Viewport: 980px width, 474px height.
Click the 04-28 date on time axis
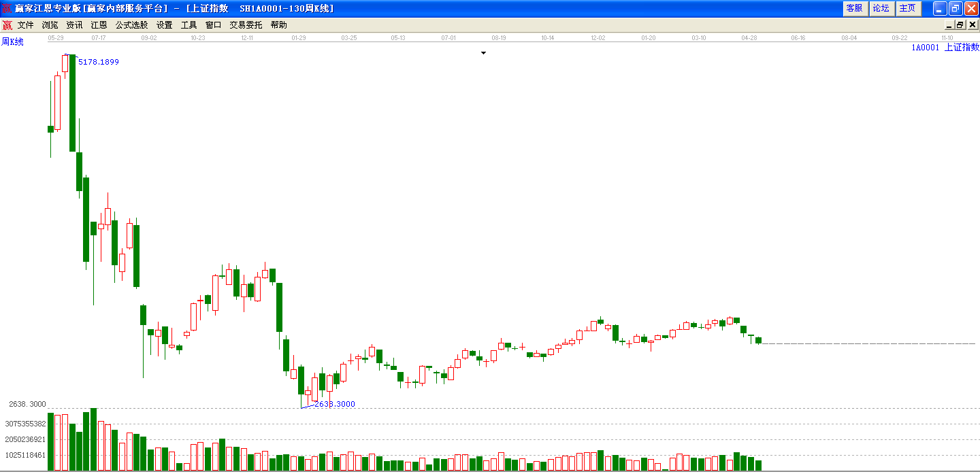pyautogui.click(x=749, y=38)
